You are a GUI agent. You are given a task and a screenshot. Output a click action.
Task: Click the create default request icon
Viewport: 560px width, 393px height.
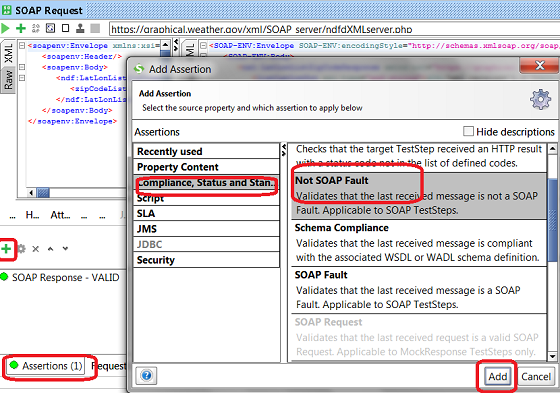coord(36,28)
